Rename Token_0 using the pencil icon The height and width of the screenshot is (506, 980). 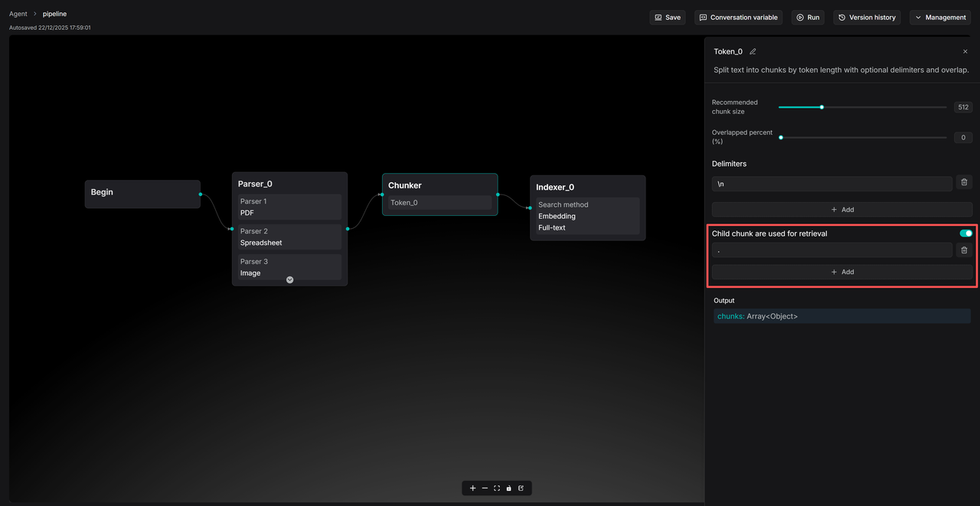[753, 51]
